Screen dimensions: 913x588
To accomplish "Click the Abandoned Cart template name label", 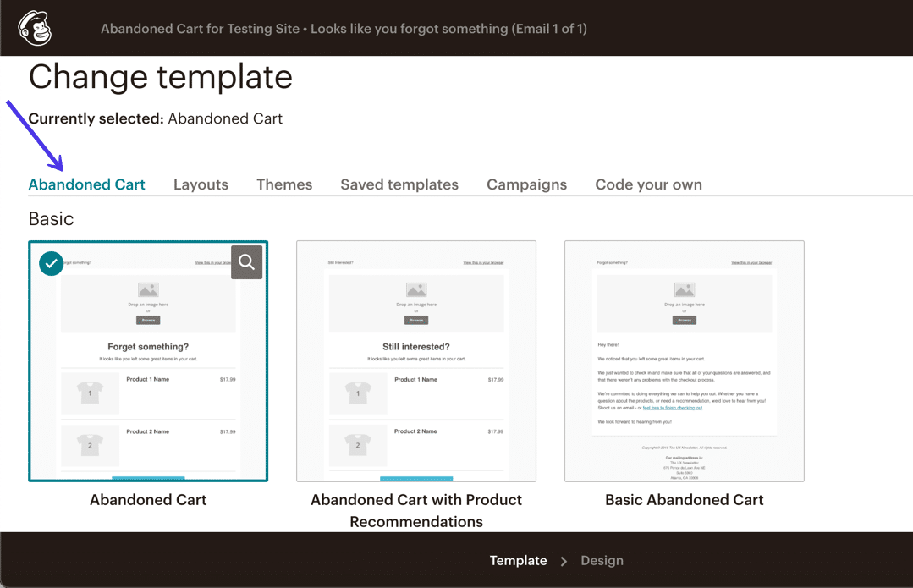I will (x=148, y=500).
